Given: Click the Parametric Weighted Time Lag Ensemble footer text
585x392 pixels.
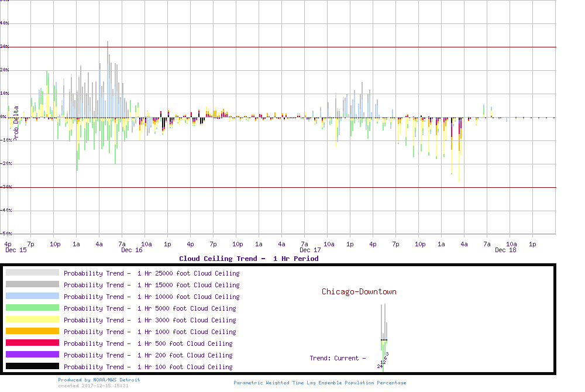Looking at the screenshot, I should tap(319, 383).
